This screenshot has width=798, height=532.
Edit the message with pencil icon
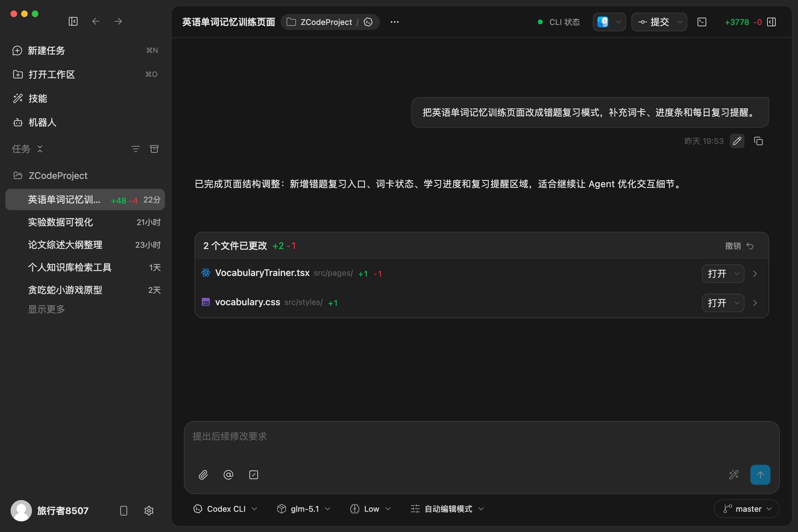pyautogui.click(x=737, y=141)
